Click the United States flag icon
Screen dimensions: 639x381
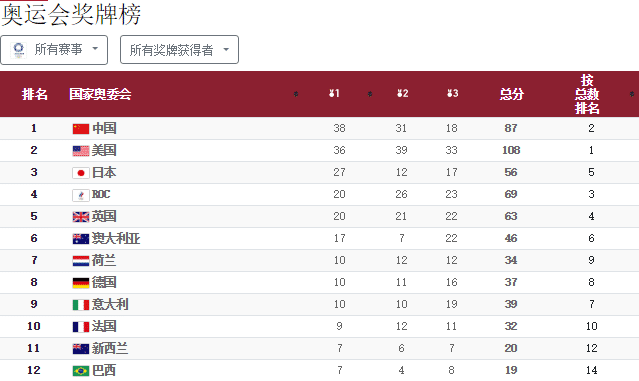[81, 151]
